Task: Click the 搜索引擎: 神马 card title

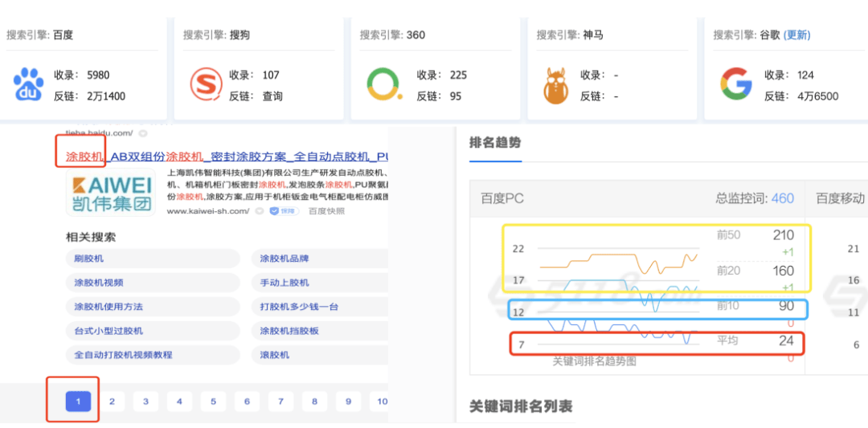Action: (570, 35)
